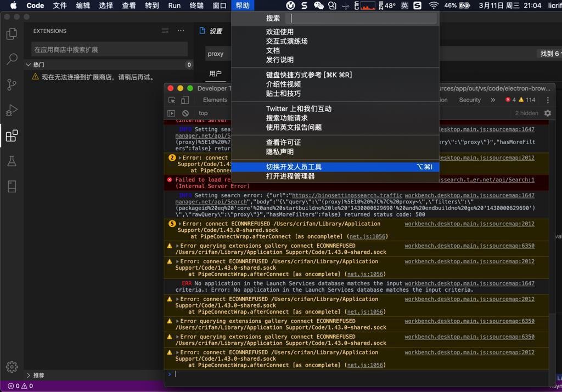Open workbench.desktop.main.js:sourcemap:6350 first link
This screenshot has height=392, width=562.
(469, 246)
